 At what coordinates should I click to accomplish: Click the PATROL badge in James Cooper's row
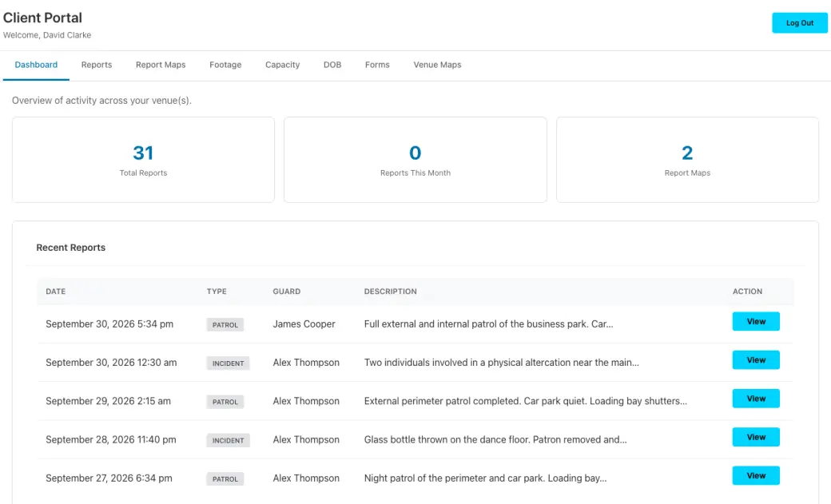(225, 325)
